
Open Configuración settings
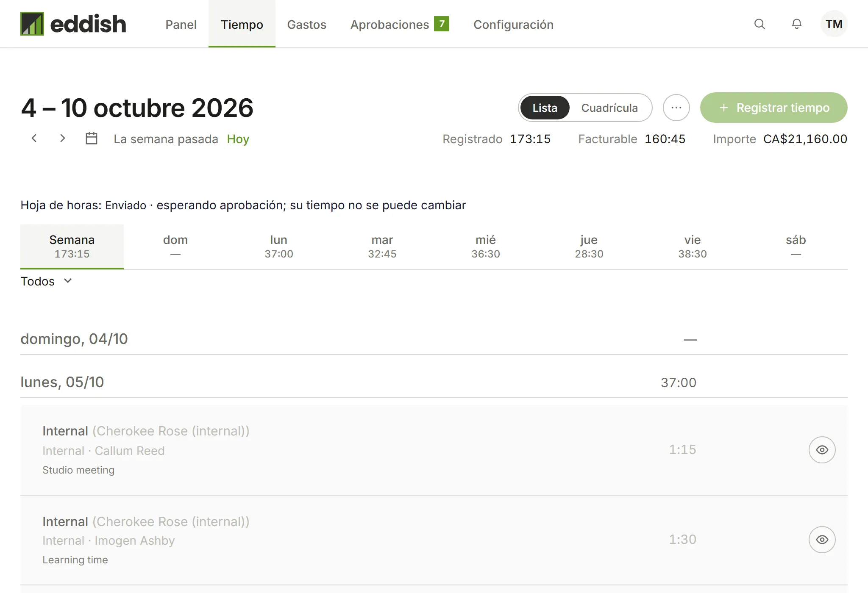tap(513, 24)
